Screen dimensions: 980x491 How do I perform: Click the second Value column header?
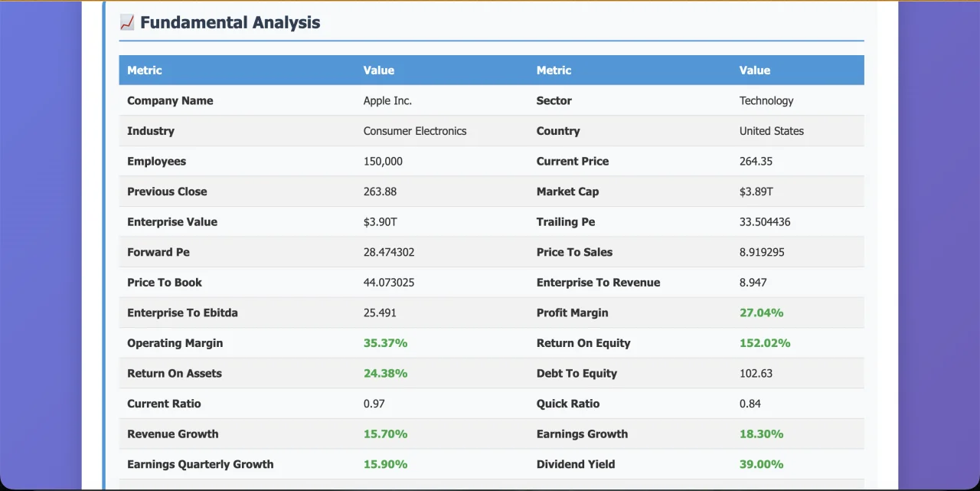[x=755, y=70]
